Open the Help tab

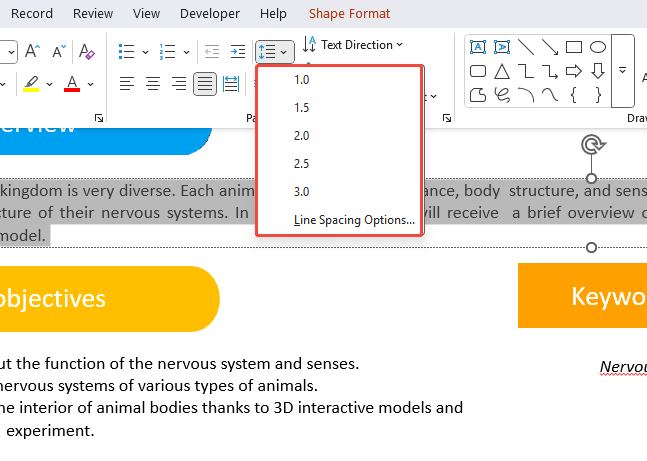[x=273, y=14]
